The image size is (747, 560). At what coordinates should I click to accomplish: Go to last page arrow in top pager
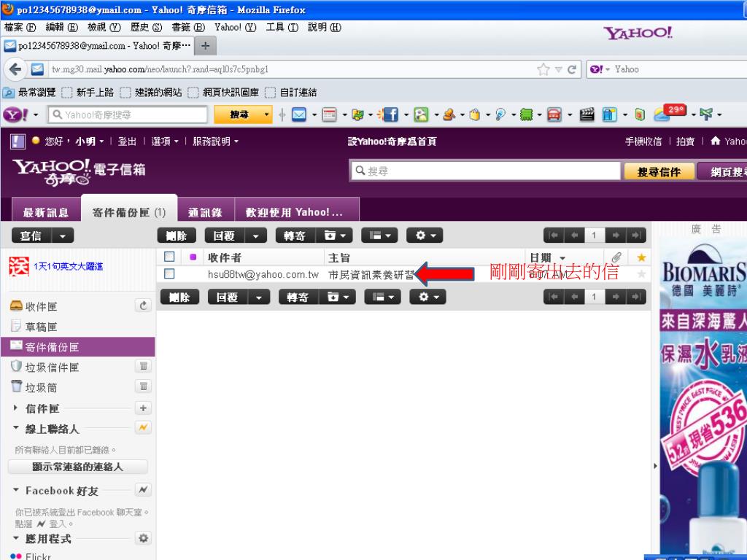[x=636, y=236]
